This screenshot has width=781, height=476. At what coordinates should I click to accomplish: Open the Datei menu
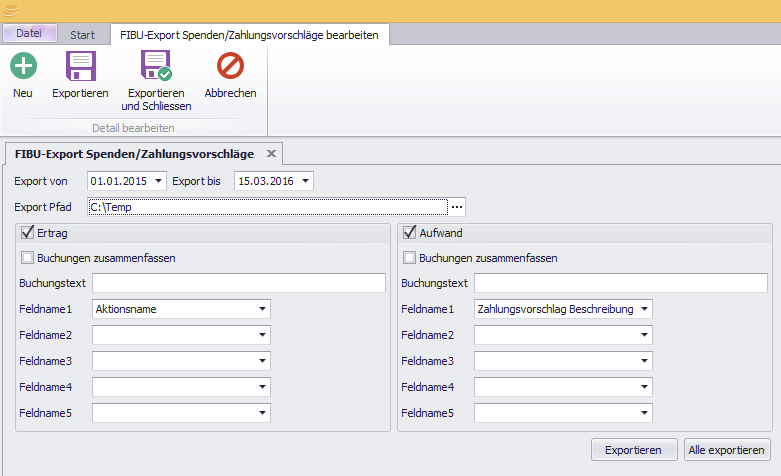pyautogui.click(x=29, y=33)
